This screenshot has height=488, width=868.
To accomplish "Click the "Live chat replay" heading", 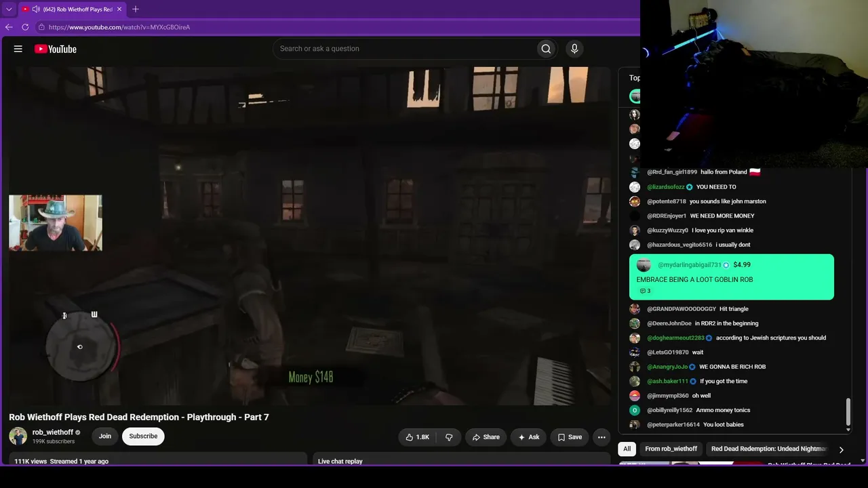I will point(340,462).
